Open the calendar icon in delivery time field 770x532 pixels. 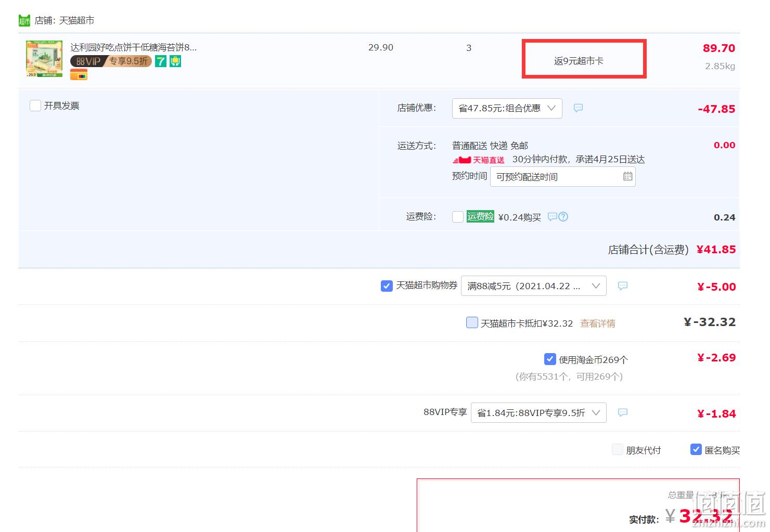coord(628,176)
